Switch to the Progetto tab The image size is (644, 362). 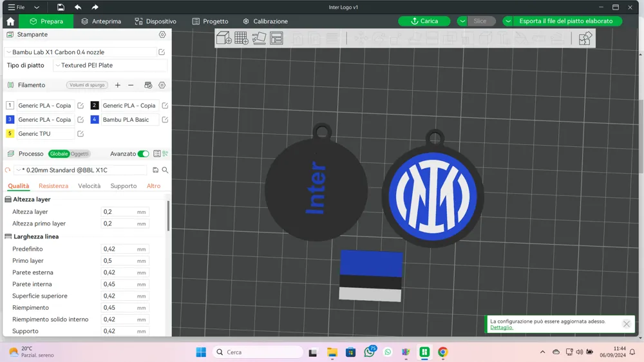[x=211, y=21]
